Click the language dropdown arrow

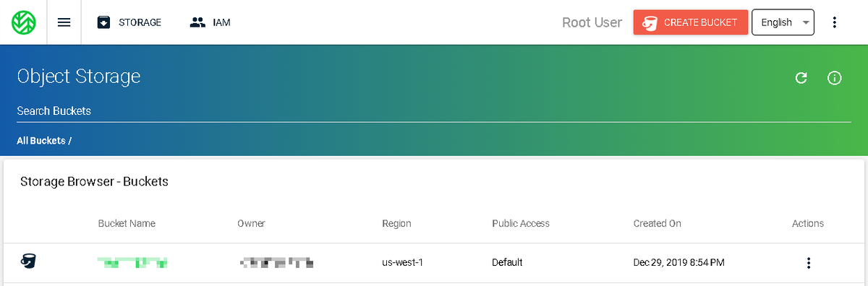pos(805,23)
